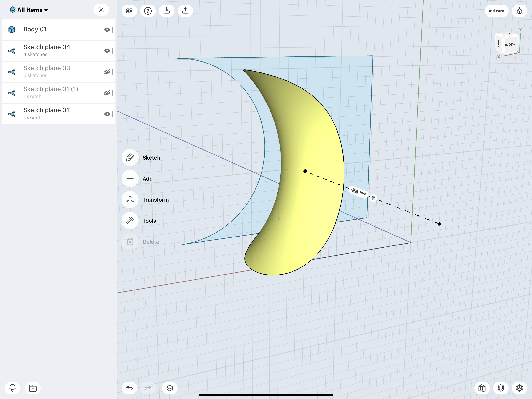The image size is (532, 399).
Task: Show hidden Sketch plane 03
Action: click(x=107, y=72)
